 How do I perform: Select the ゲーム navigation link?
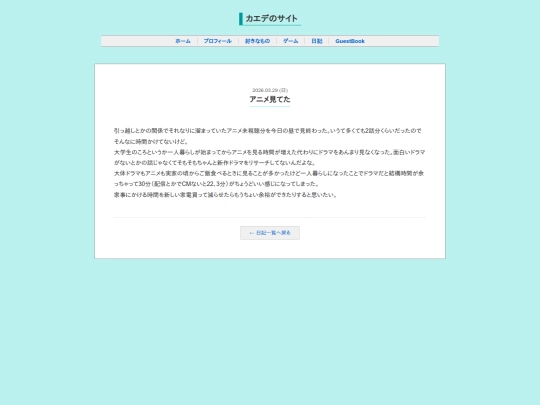click(x=291, y=41)
